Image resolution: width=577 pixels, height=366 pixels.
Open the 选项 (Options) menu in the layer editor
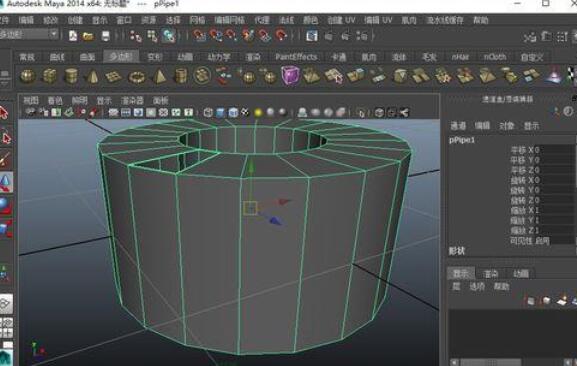click(477, 286)
